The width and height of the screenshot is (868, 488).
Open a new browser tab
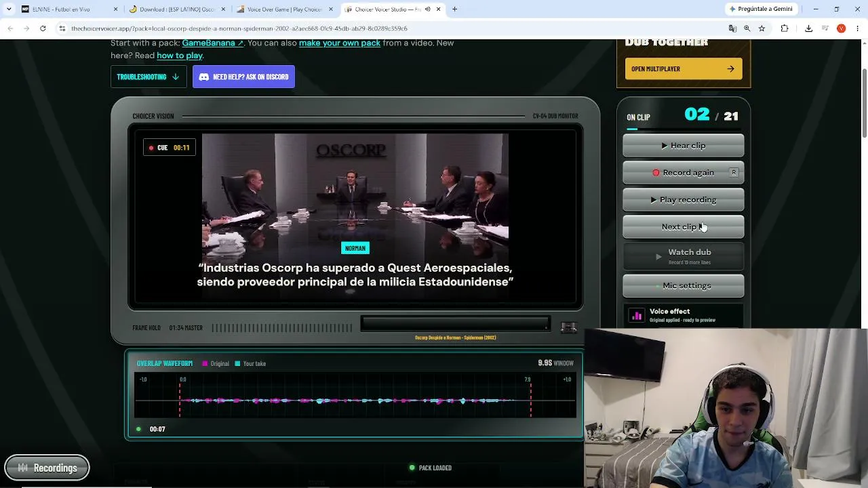[x=455, y=9]
